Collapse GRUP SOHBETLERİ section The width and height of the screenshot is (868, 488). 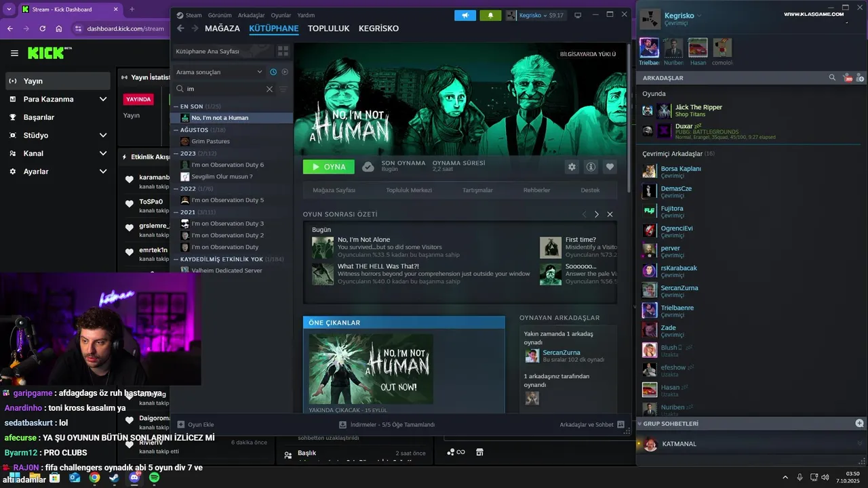[639, 424]
